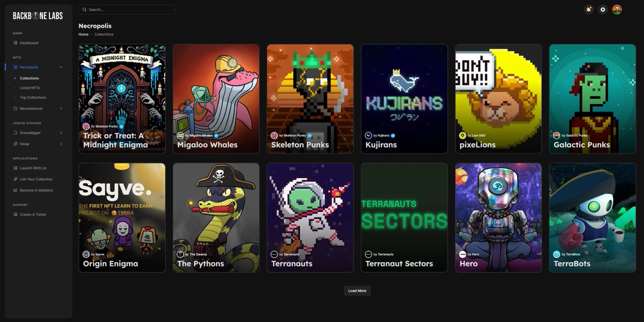Click verified badge on Skeleton Punks card
The width and height of the screenshot is (644, 322).
click(x=310, y=136)
